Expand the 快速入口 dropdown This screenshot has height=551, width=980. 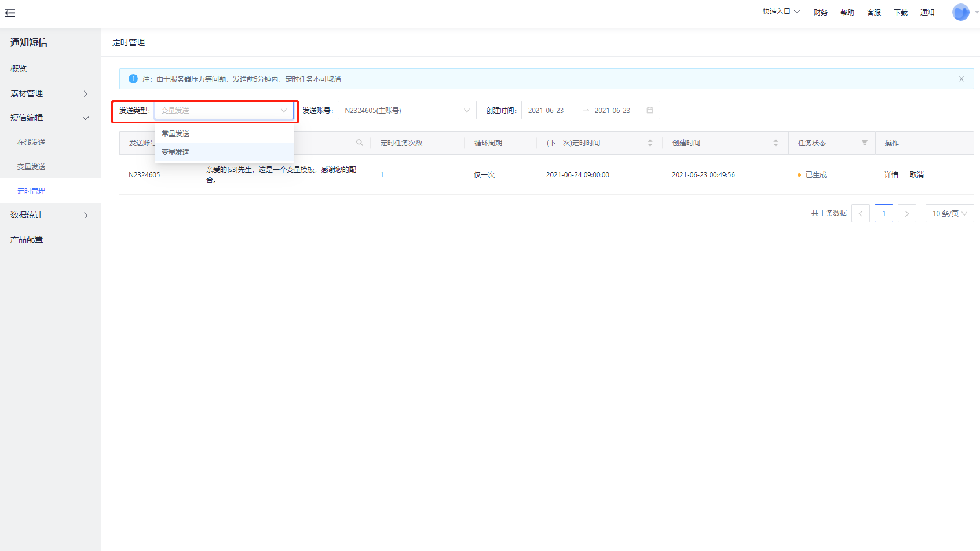pyautogui.click(x=781, y=12)
